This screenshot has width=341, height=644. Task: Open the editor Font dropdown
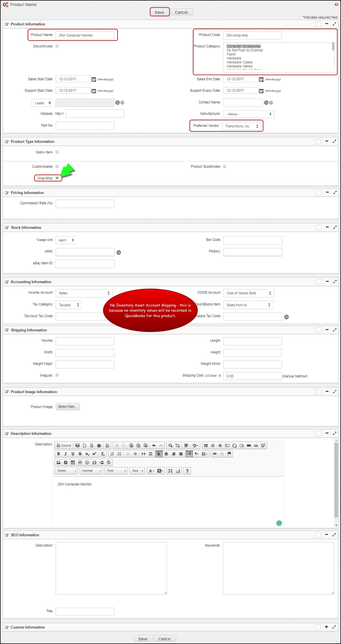(x=116, y=471)
